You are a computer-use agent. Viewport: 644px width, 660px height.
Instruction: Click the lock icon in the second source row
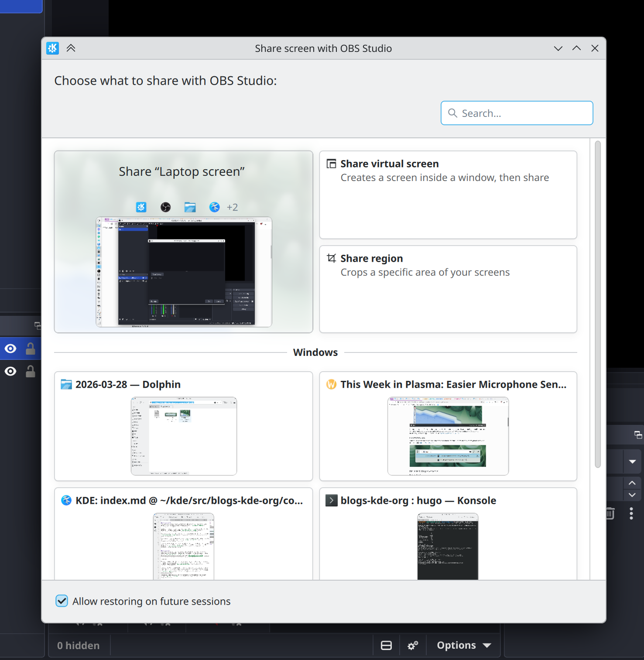(30, 371)
